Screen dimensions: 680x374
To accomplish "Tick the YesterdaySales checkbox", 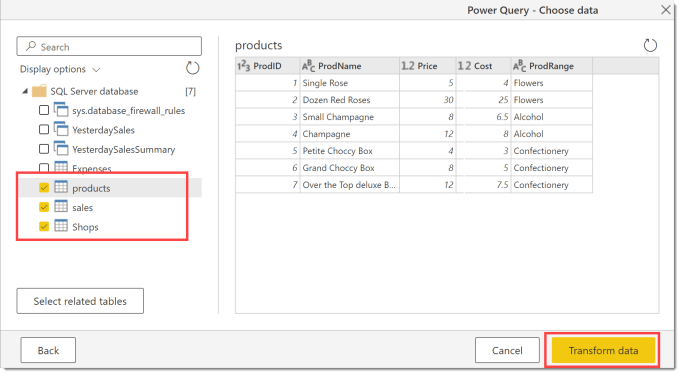I will click(44, 129).
